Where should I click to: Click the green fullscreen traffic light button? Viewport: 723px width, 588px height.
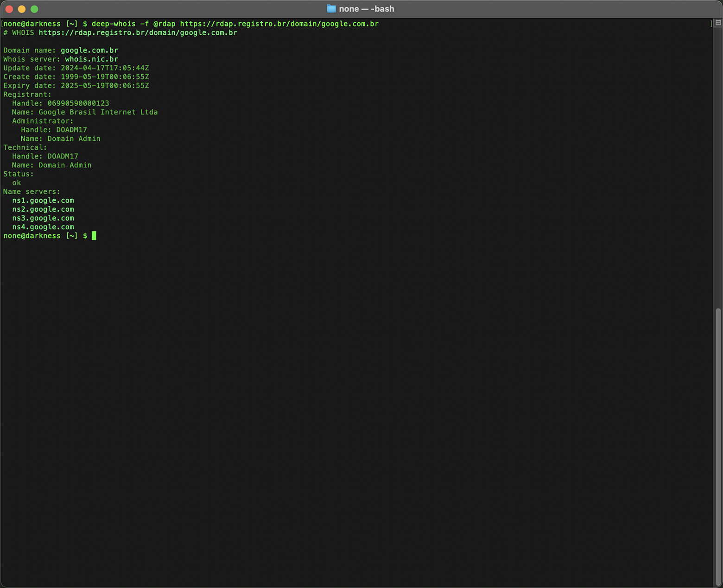pyautogui.click(x=35, y=9)
